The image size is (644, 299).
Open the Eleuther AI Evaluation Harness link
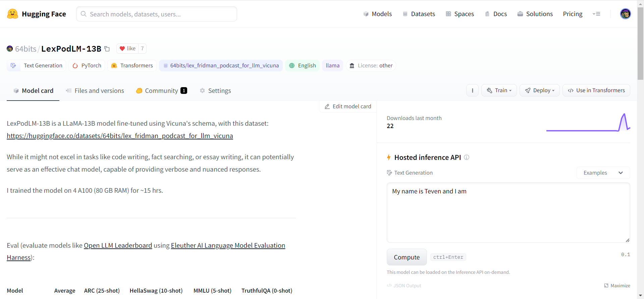(x=228, y=245)
